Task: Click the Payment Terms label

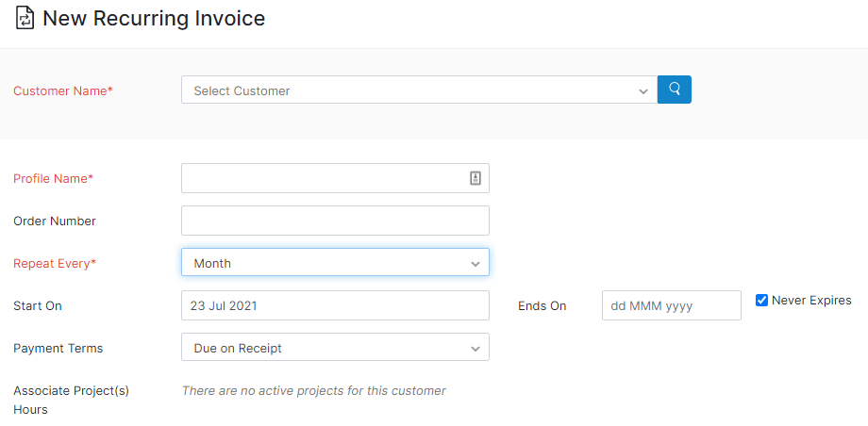Action: (58, 348)
